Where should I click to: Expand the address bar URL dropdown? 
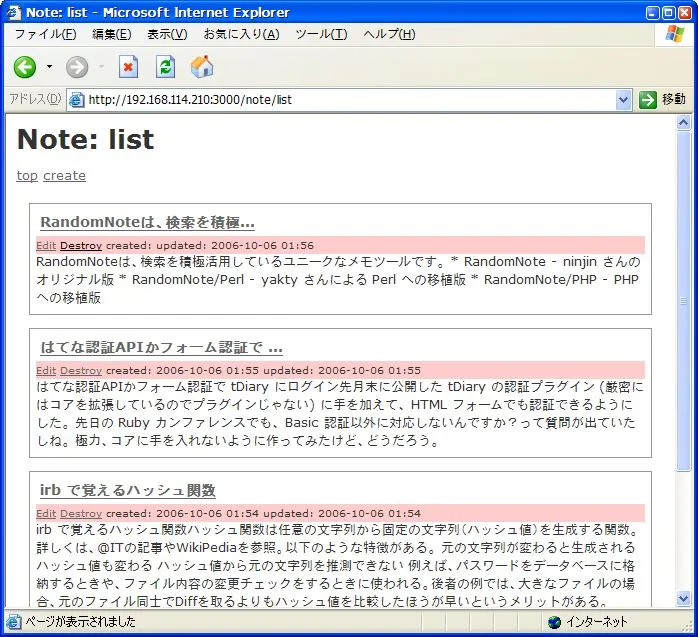(x=624, y=100)
